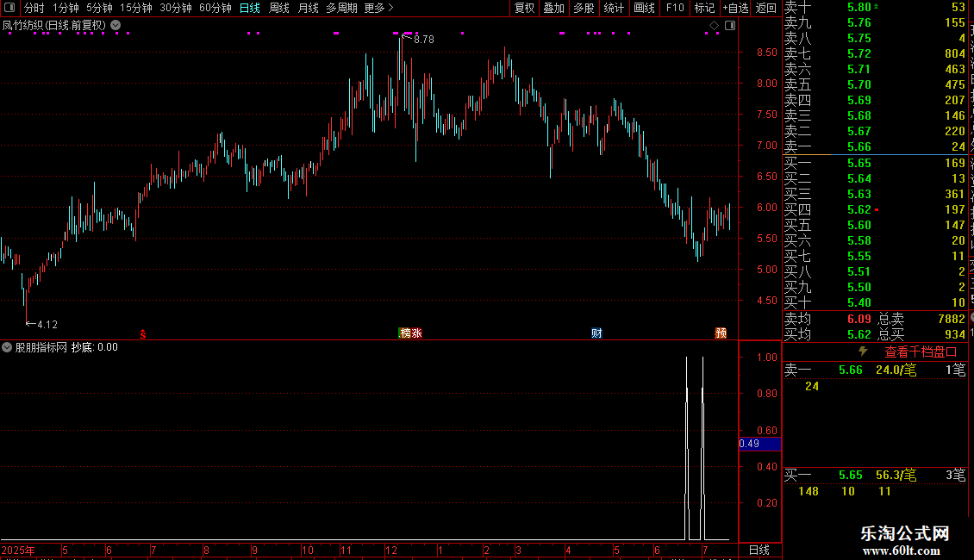Click the 2025年 label on time axis
Image resolution: width=974 pixels, height=560 pixels.
click(x=18, y=550)
